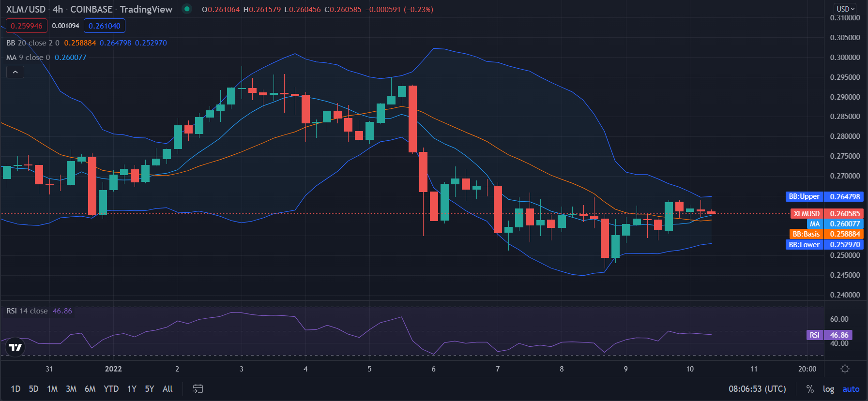Image resolution: width=868 pixels, height=401 pixels.
Task: Select the All time range
Action: (168, 389)
